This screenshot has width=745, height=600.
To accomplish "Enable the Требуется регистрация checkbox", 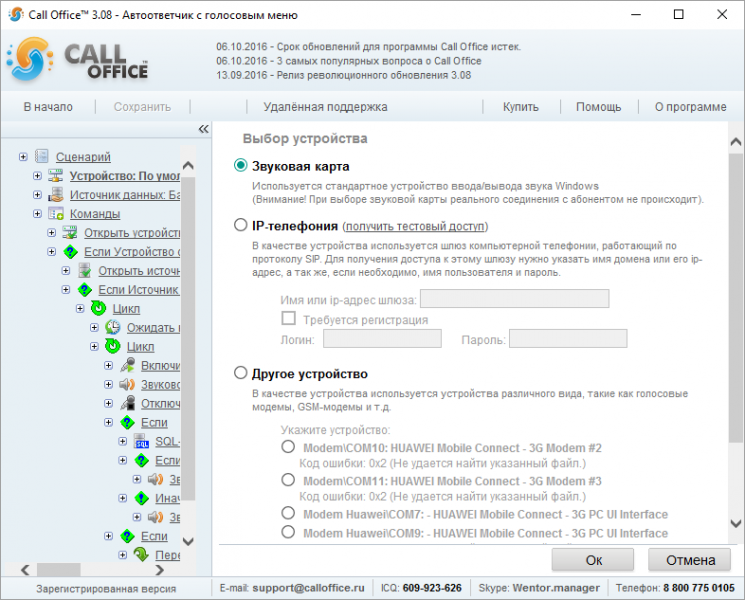I will tap(288, 318).
